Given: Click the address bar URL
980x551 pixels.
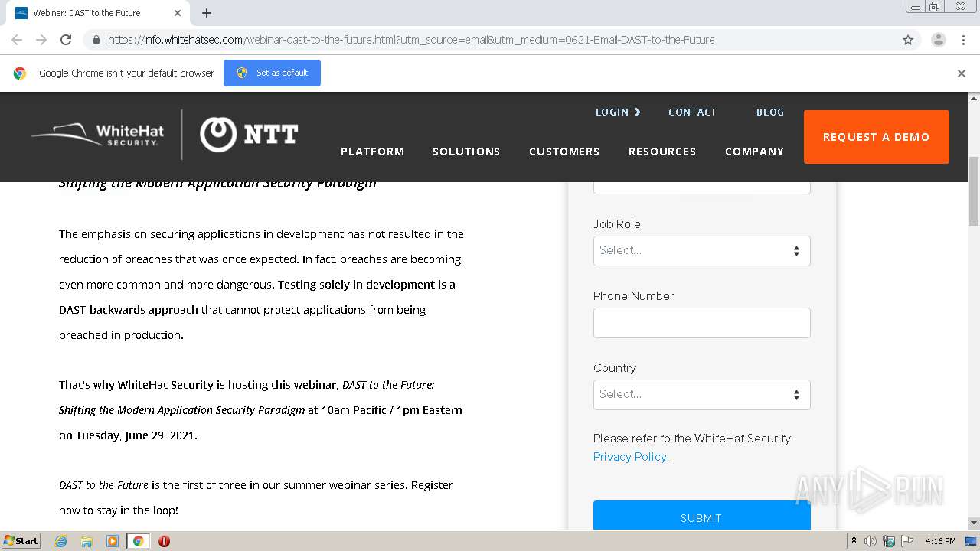Looking at the screenshot, I should coord(411,40).
